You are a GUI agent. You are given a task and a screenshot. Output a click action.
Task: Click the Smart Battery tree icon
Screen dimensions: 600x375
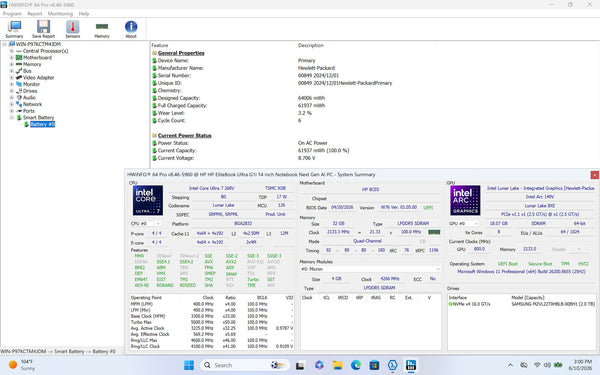pyautogui.click(x=19, y=118)
